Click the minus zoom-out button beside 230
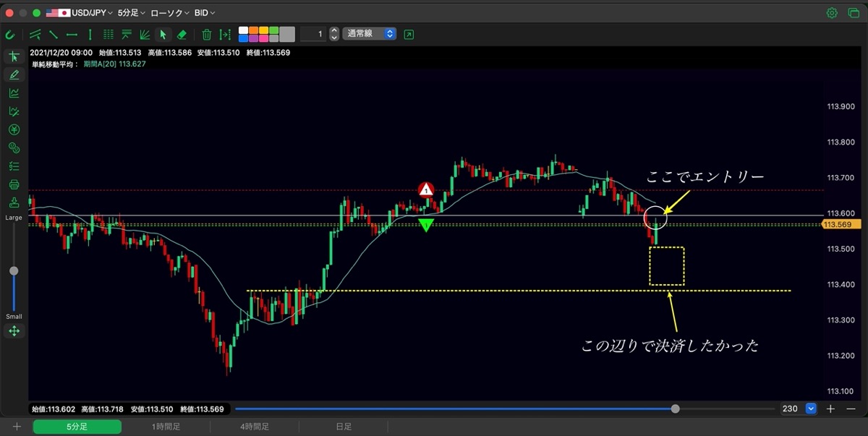868x436 pixels. 851,409
